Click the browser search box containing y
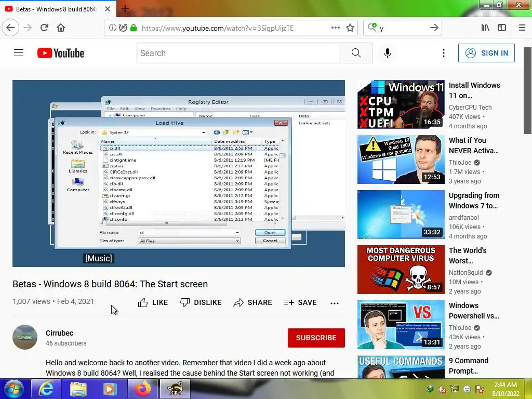532x399 pixels. coord(403,28)
